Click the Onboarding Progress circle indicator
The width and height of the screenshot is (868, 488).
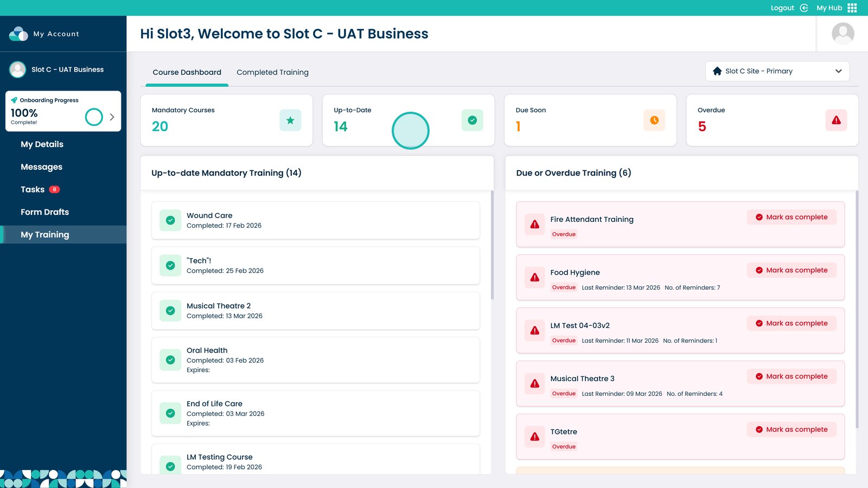coord(94,117)
